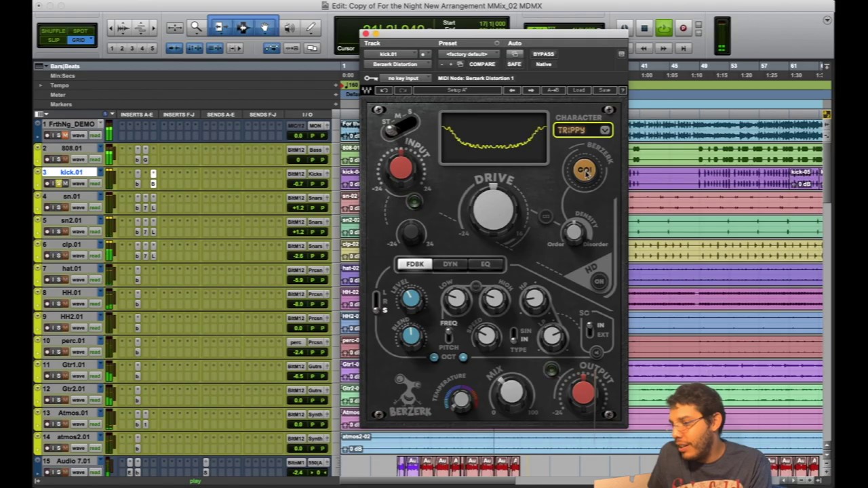This screenshot has width=868, height=488.
Task: Click the Native button
Action: pyautogui.click(x=543, y=64)
